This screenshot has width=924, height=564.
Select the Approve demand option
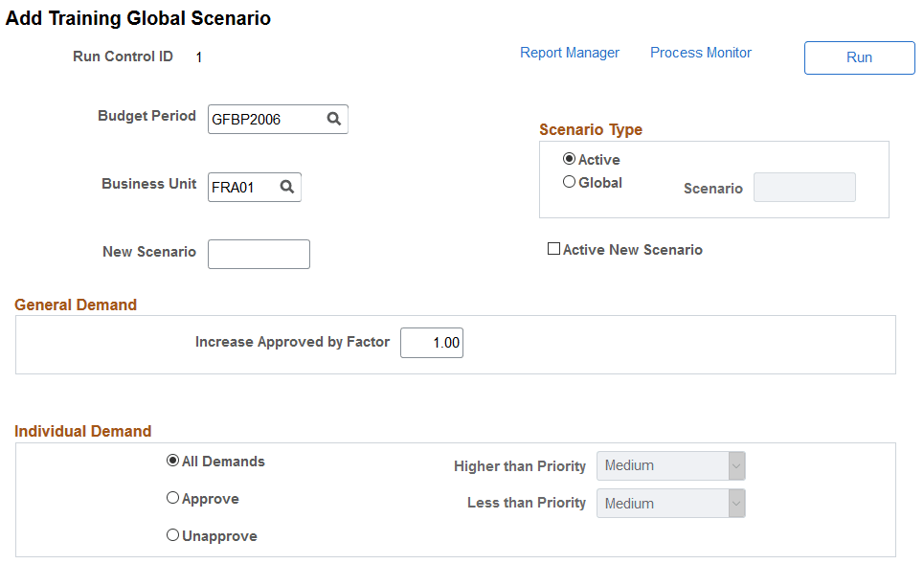coord(172,498)
